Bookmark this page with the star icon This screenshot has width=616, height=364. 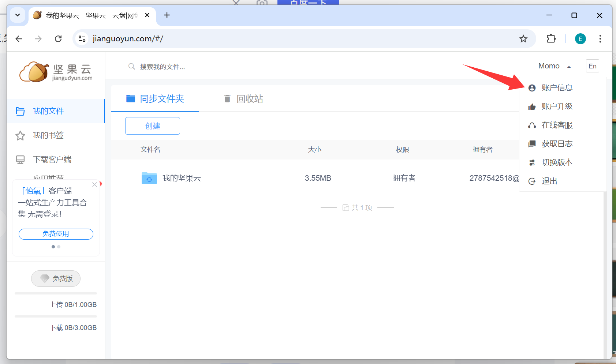click(x=523, y=39)
